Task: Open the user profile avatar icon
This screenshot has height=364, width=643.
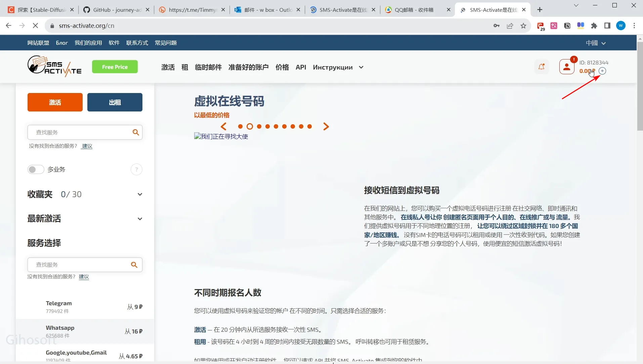Action: 567,67
